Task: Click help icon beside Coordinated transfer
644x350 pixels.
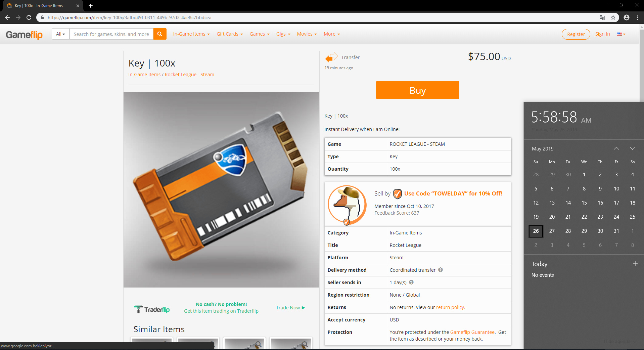Action: [441, 270]
